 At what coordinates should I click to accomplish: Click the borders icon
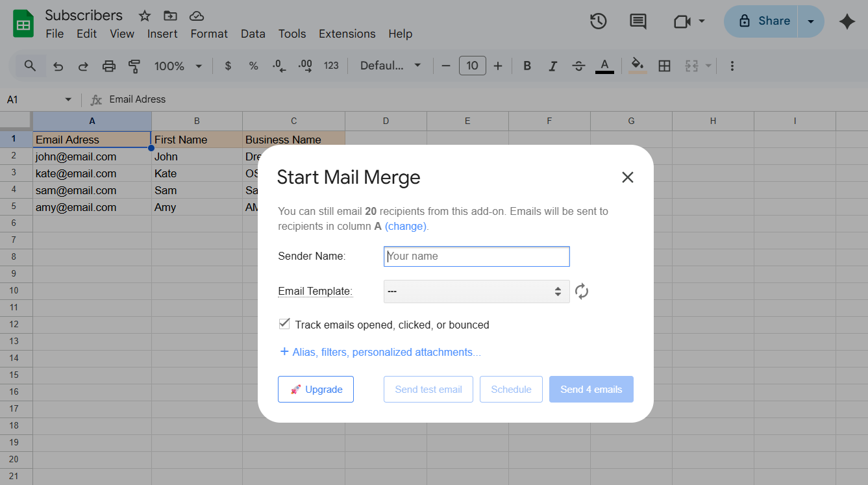click(x=664, y=66)
